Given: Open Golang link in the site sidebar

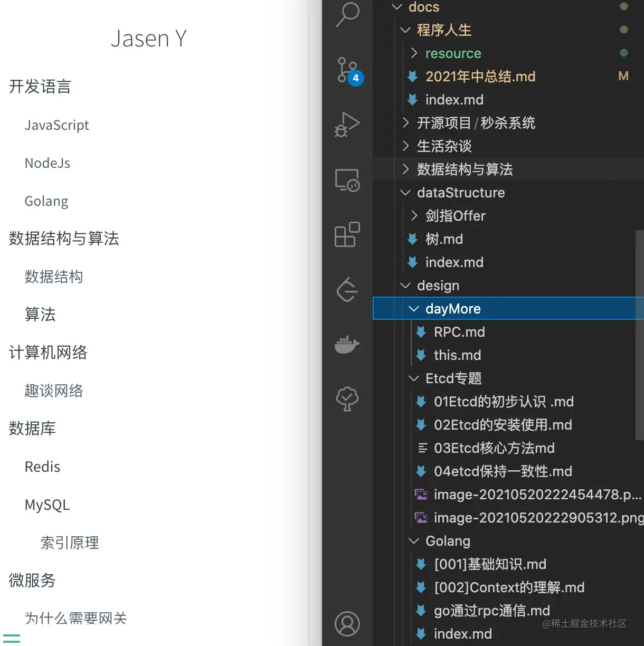Looking at the screenshot, I should (x=46, y=201).
